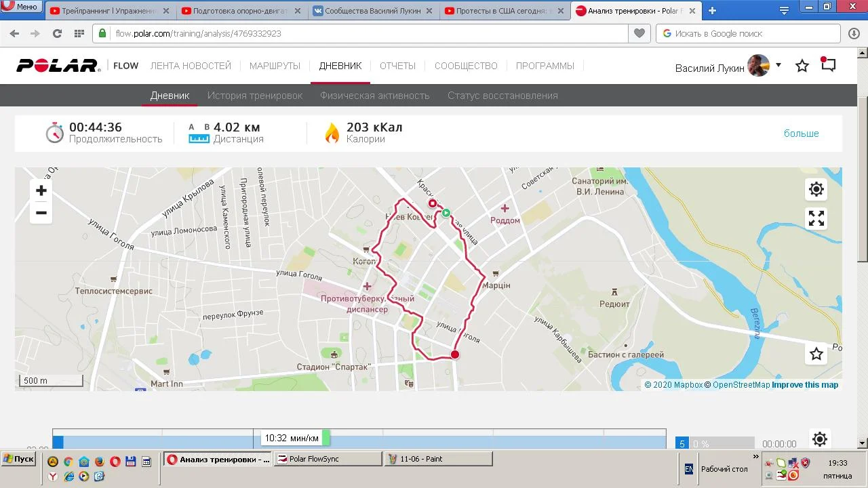The width and height of the screenshot is (868, 488).
Task: Click the star icon in Polar header
Action: pyautogui.click(x=802, y=66)
